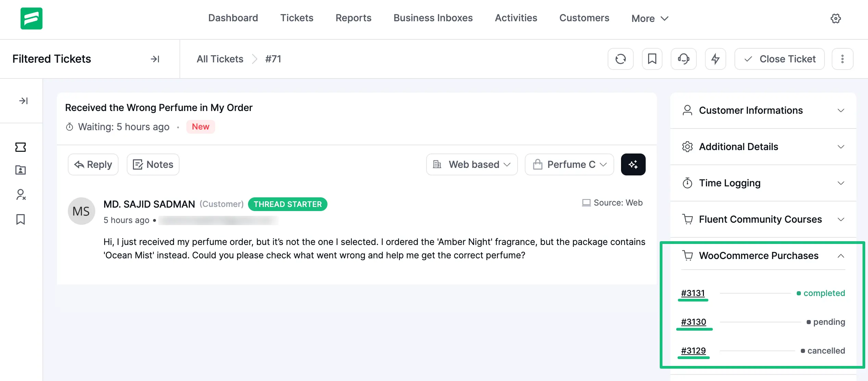Click the Notes button above the message
The width and height of the screenshot is (868, 381).
[x=153, y=164]
